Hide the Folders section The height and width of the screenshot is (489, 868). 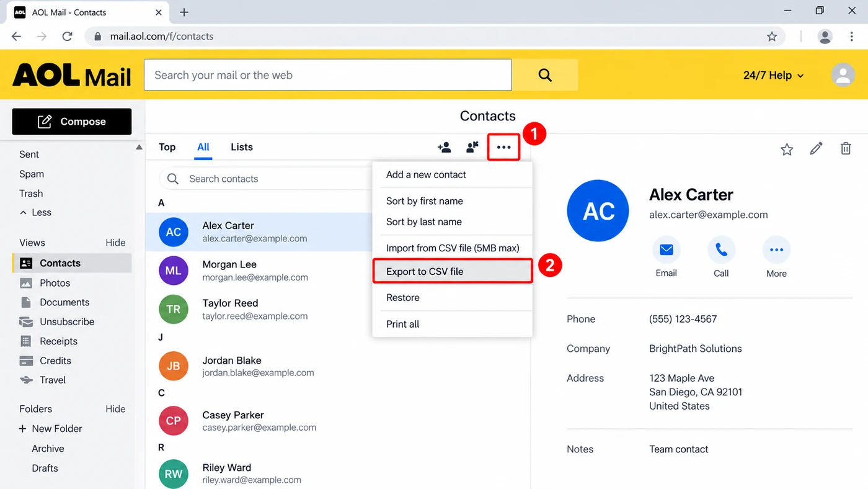click(115, 409)
